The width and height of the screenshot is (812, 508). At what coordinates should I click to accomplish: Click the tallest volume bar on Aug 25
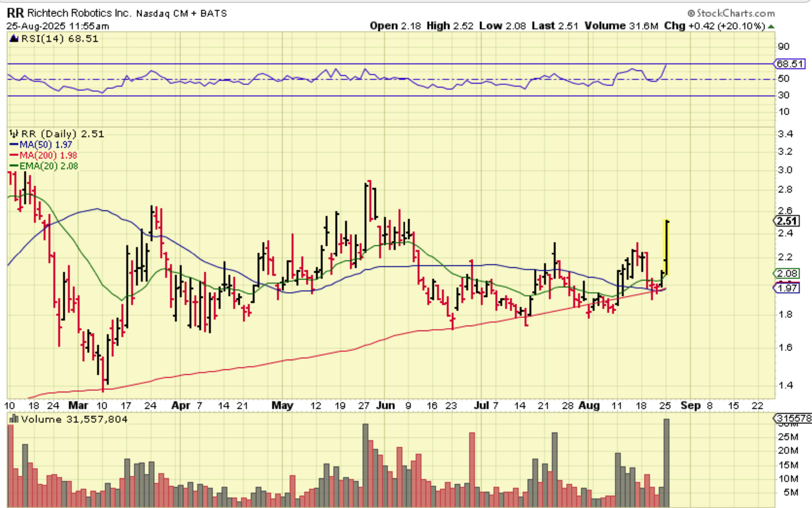pyautogui.click(x=667, y=462)
